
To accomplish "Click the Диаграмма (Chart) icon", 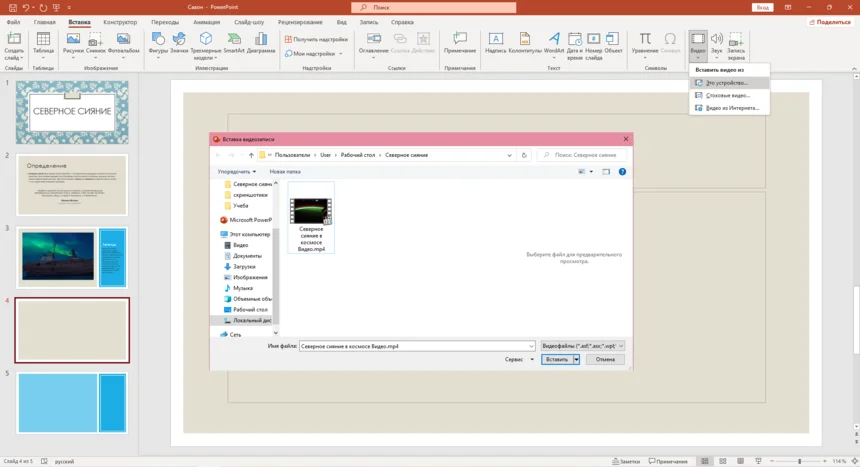I will click(x=260, y=42).
